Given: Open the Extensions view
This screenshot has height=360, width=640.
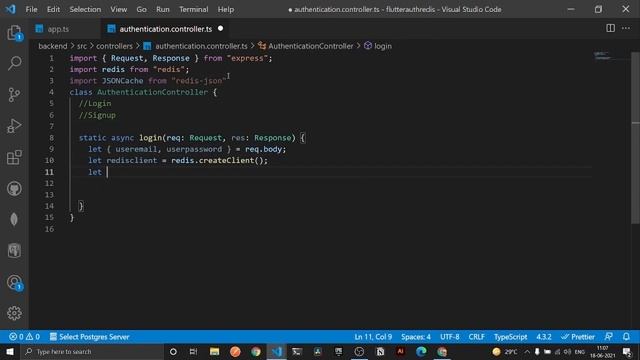Looking at the screenshot, I should click(x=14, y=157).
